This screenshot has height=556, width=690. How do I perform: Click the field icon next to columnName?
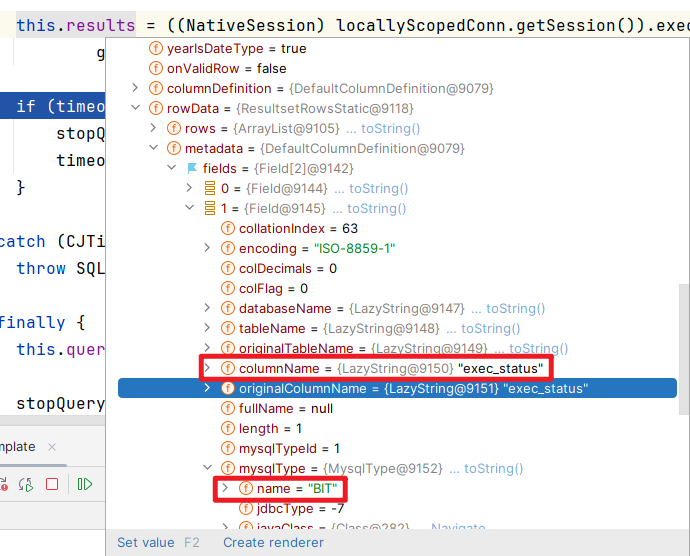[228, 368]
